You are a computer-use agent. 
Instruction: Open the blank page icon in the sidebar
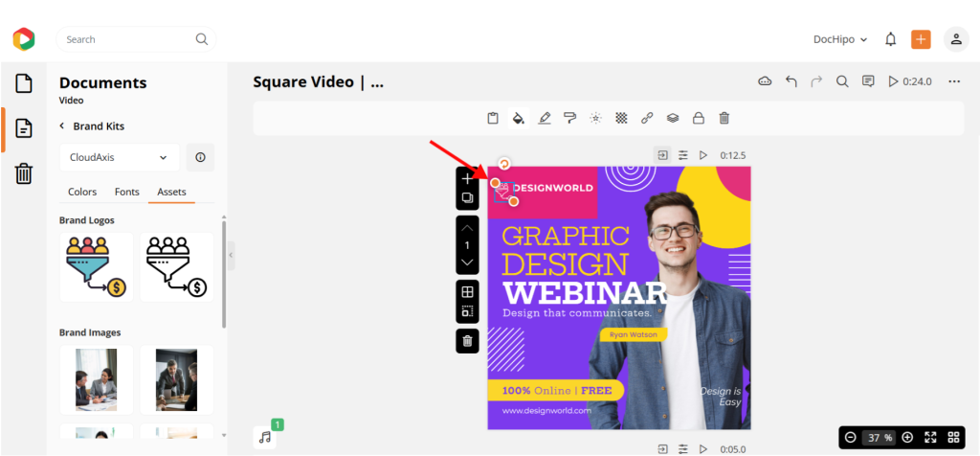[x=24, y=83]
